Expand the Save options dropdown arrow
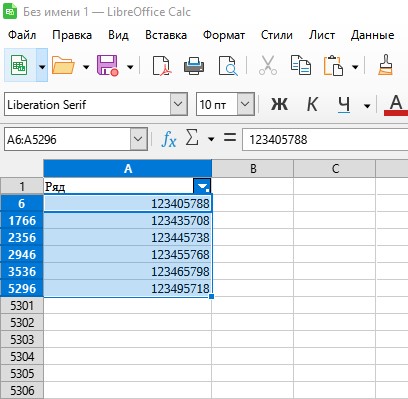This screenshot has height=399, width=408. click(130, 67)
